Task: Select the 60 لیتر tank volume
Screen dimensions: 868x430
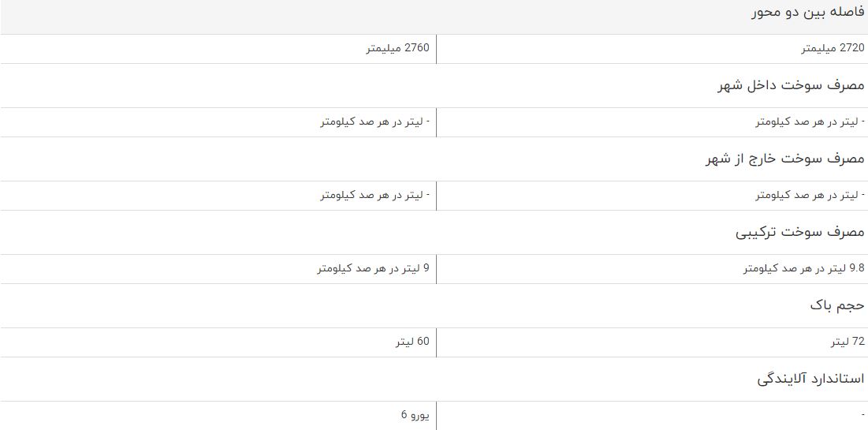Action: 412,342
